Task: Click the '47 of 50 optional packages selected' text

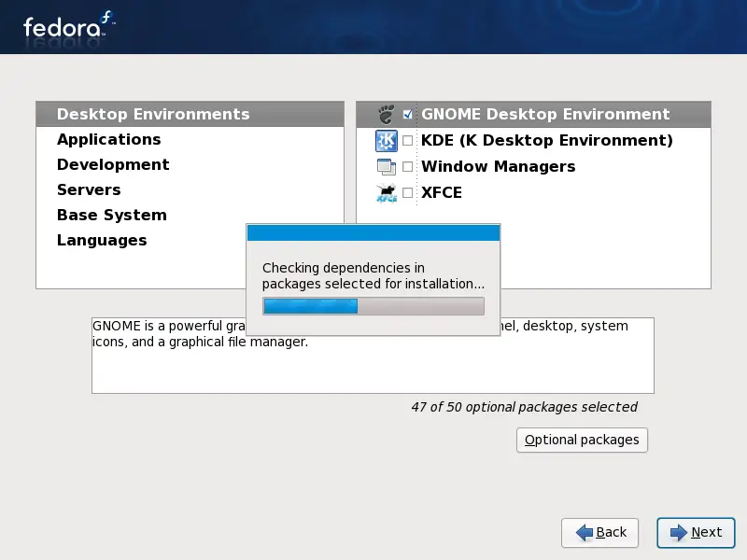Action: (524, 407)
